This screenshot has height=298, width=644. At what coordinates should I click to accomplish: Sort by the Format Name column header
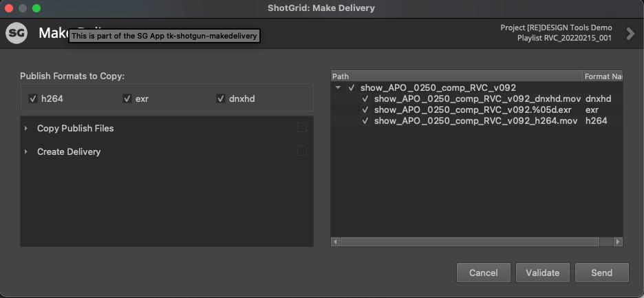(603, 76)
